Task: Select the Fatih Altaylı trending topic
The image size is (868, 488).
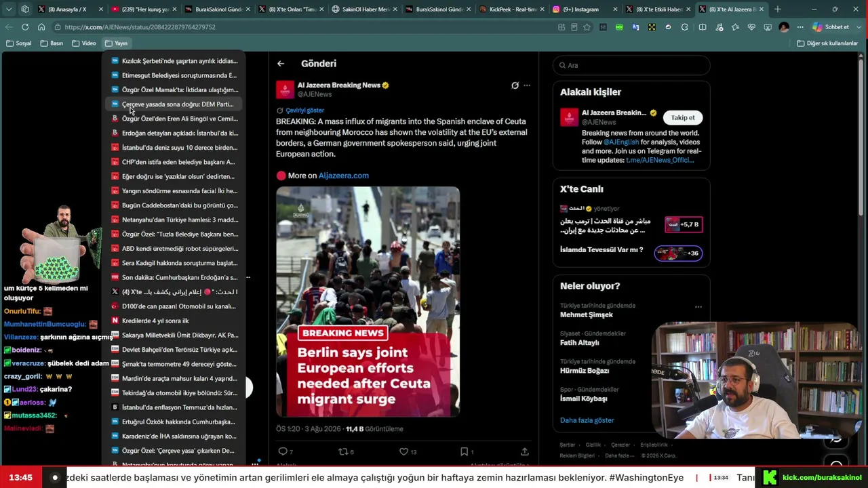Action: point(580,343)
